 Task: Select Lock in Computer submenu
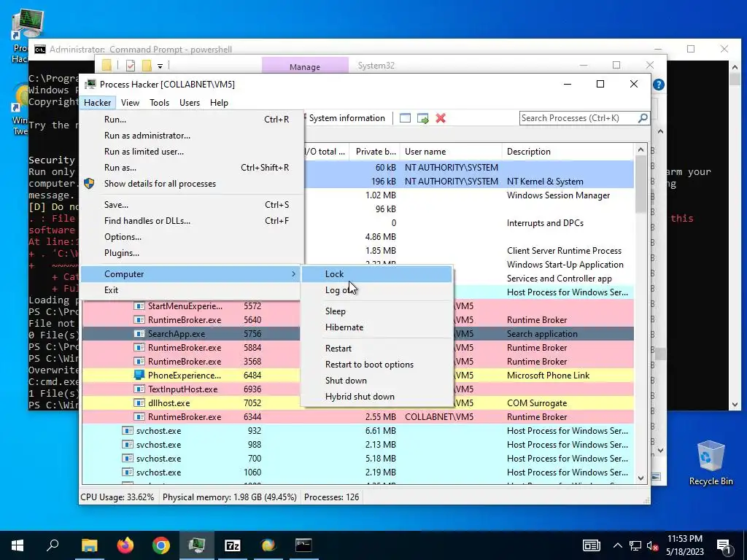tap(377, 274)
